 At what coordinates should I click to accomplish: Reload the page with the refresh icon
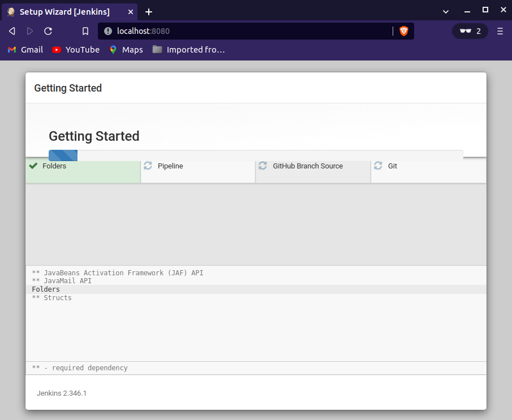point(48,31)
